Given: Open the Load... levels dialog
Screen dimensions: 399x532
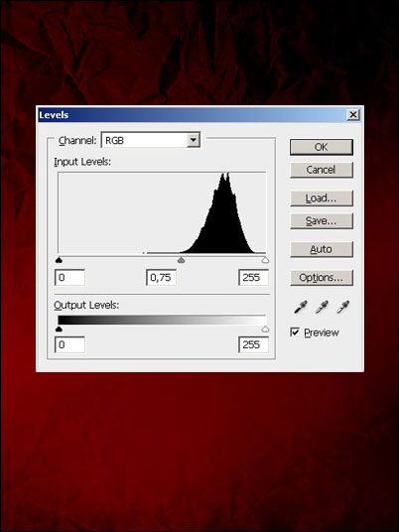Looking at the screenshot, I should click(322, 199).
